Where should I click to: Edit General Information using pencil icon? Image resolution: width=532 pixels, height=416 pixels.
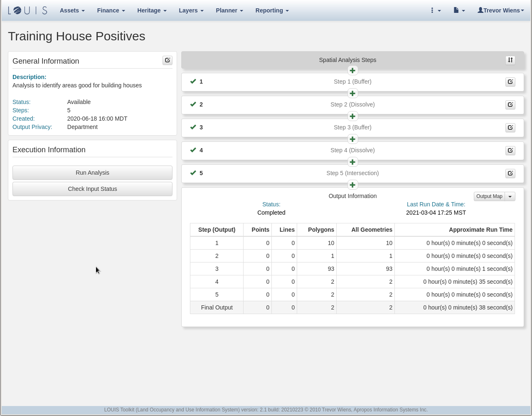(x=167, y=60)
